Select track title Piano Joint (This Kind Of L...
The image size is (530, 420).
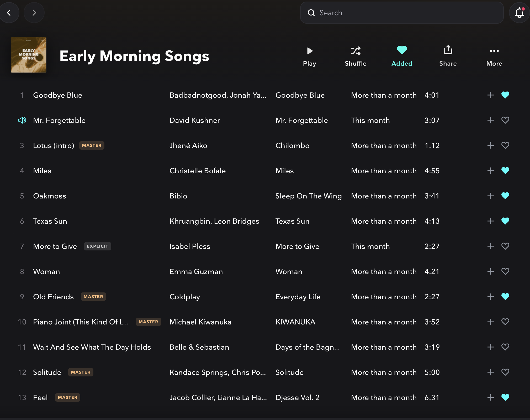pos(81,322)
